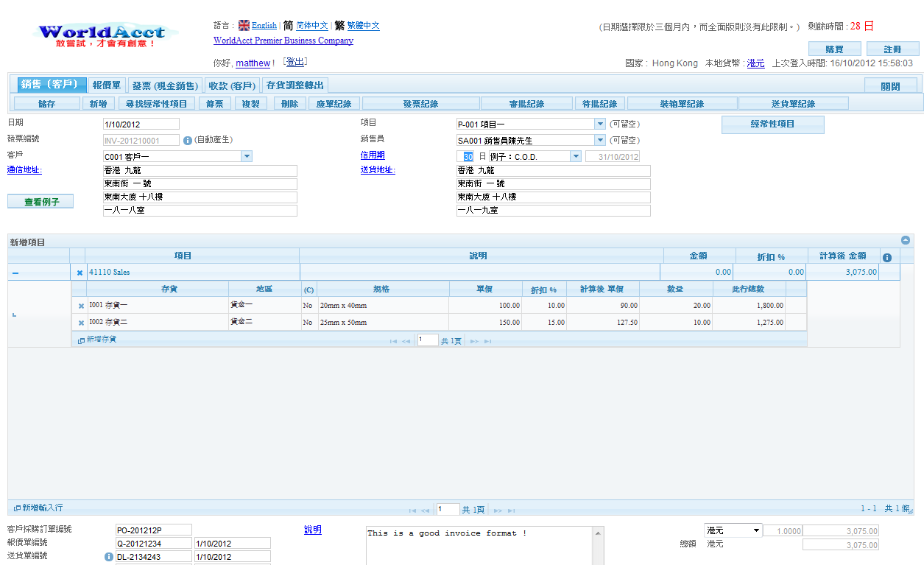This screenshot has width=924, height=565.
Task: Click the info icon beside invoice number field
Action: (188, 140)
